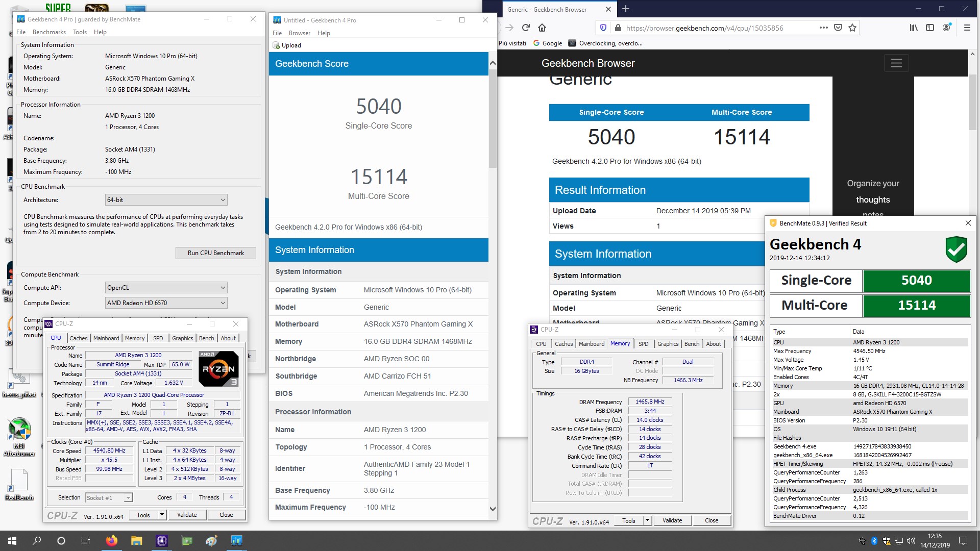Expand Architecture 64-bit dropdown

pos(166,200)
